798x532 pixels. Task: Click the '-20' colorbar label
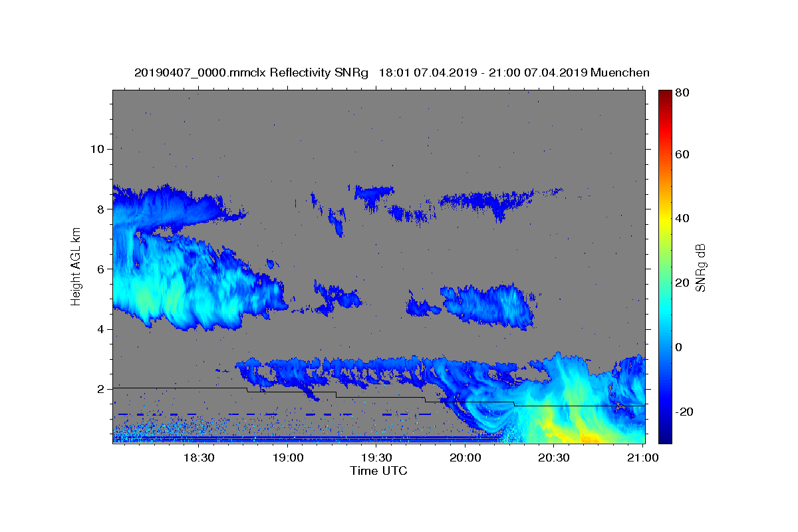tap(685, 412)
